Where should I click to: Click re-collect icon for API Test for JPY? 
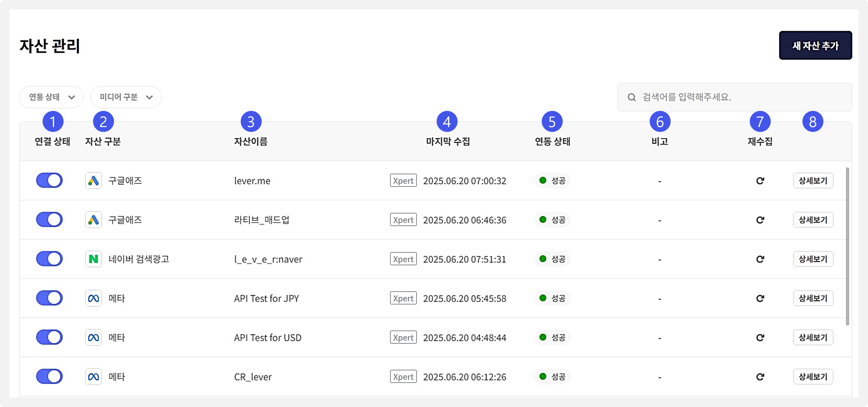pyautogui.click(x=760, y=298)
